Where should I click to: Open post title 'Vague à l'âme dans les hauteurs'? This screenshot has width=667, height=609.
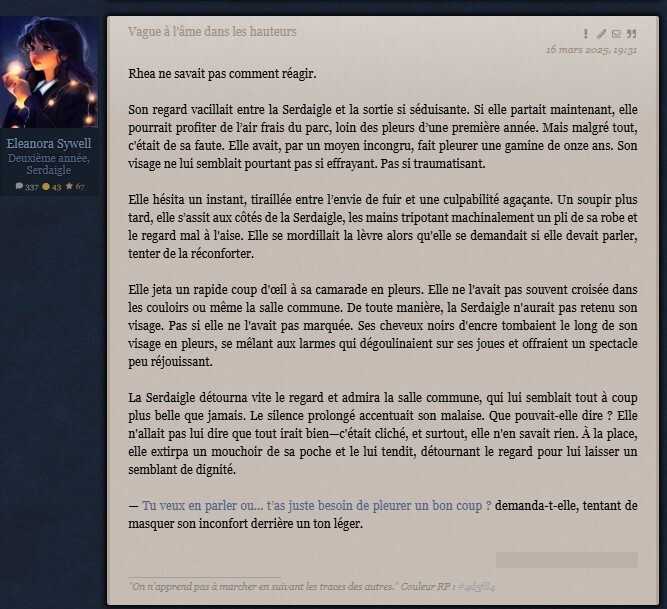click(212, 31)
